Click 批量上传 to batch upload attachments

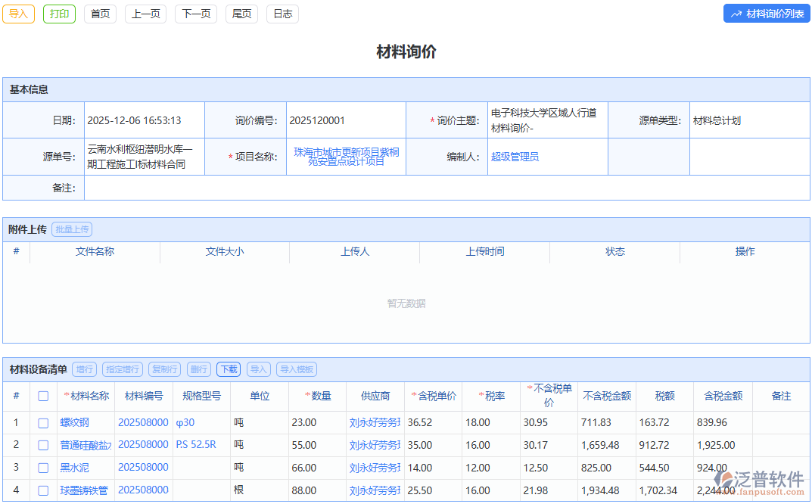coord(71,229)
